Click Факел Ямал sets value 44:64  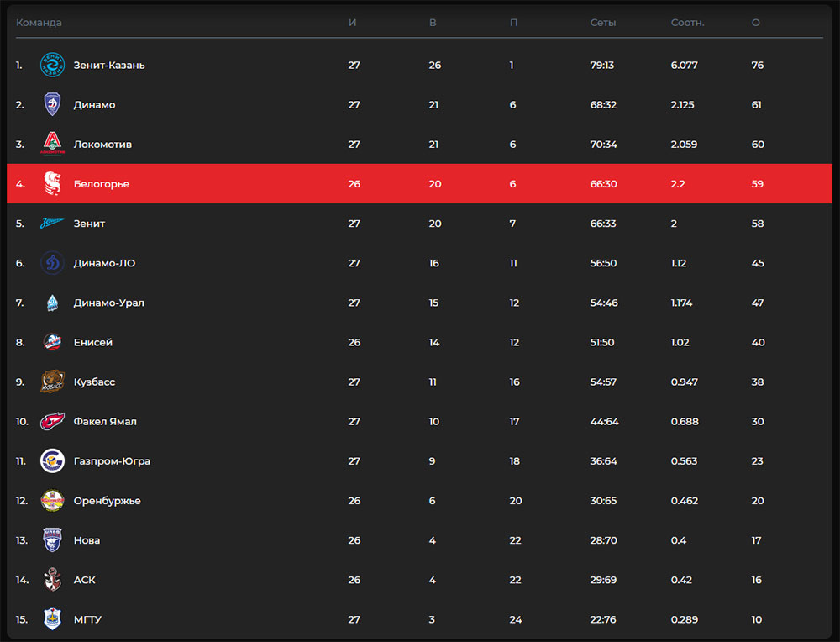point(604,421)
